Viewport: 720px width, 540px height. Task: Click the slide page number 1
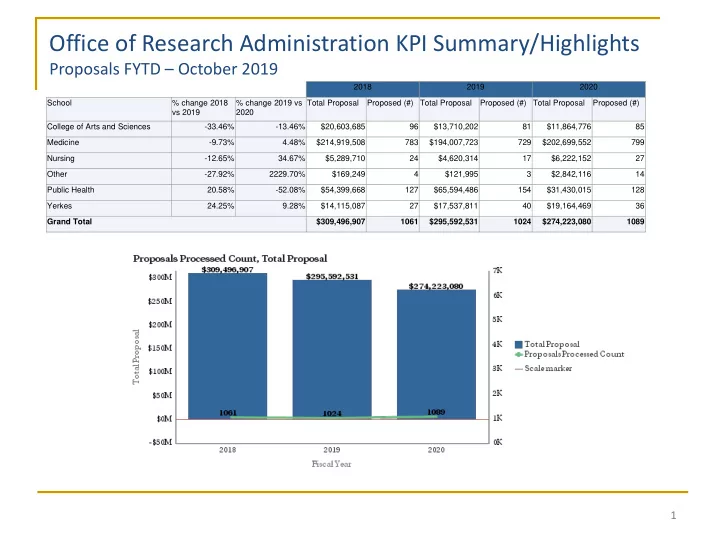[673, 515]
